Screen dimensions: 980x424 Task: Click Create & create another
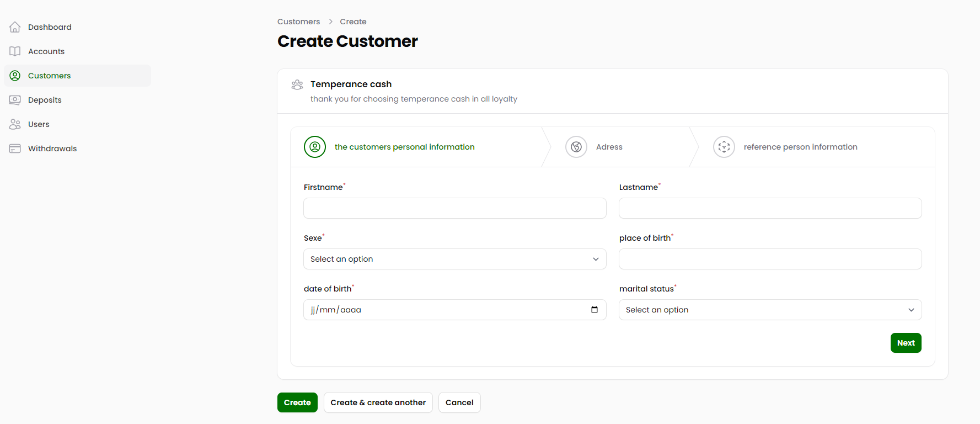point(378,402)
